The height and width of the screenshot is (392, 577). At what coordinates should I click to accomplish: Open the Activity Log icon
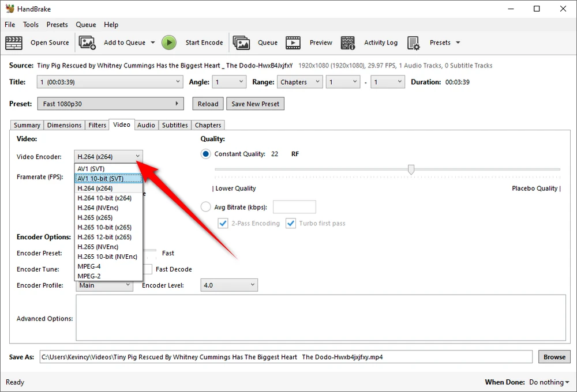[348, 43]
